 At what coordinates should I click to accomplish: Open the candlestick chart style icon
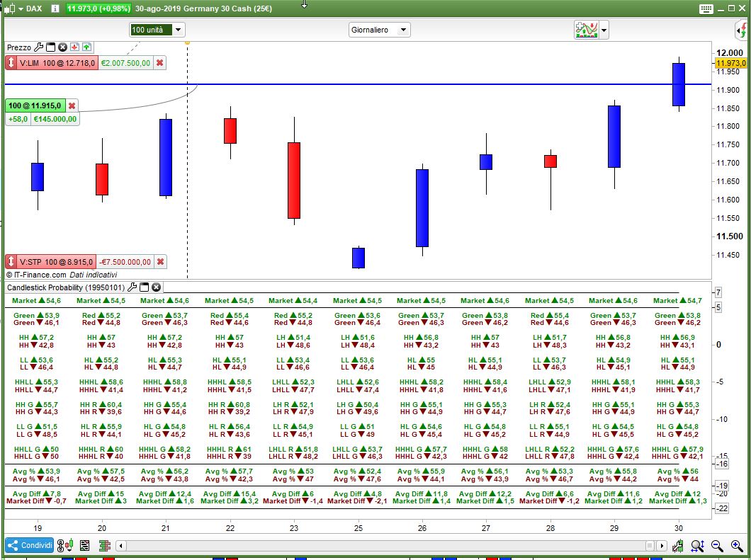tap(11, 8)
